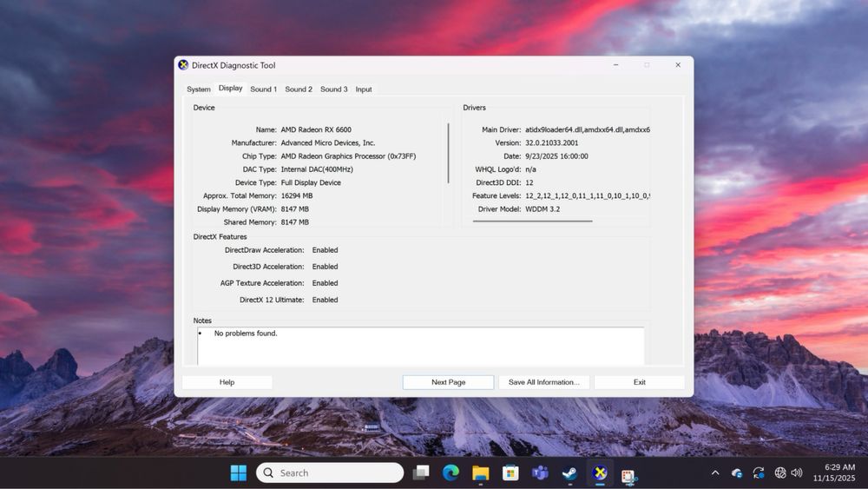Open the Windows Start menu
Viewport: 868px width, 489px height.
[239, 473]
